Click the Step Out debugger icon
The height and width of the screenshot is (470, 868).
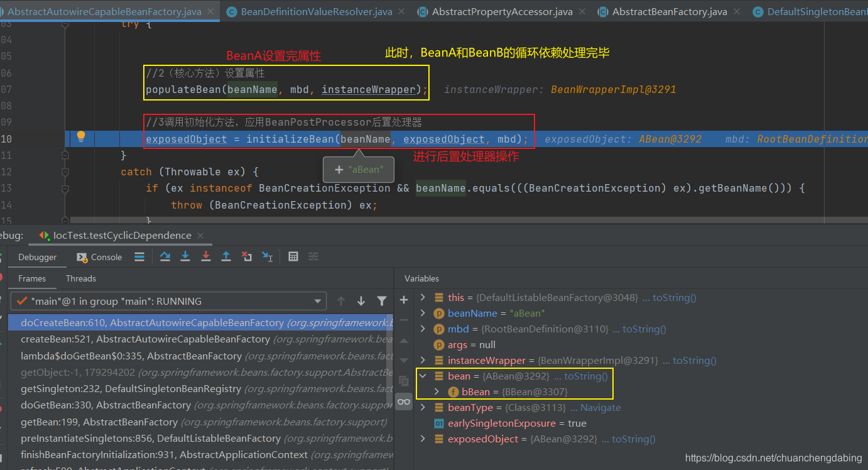tap(226, 256)
